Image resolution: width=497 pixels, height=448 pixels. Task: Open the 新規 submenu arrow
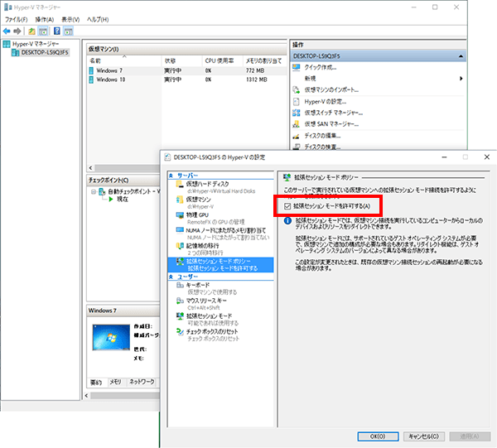[x=461, y=79]
